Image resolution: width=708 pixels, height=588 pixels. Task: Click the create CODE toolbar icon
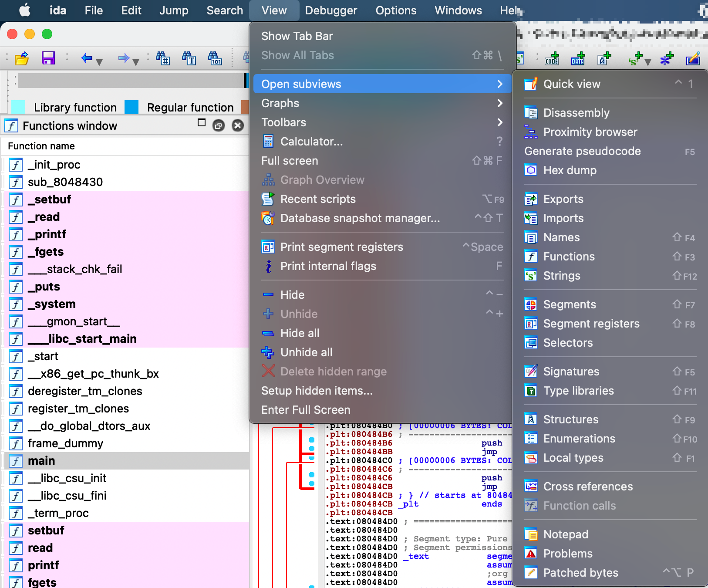(x=553, y=58)
